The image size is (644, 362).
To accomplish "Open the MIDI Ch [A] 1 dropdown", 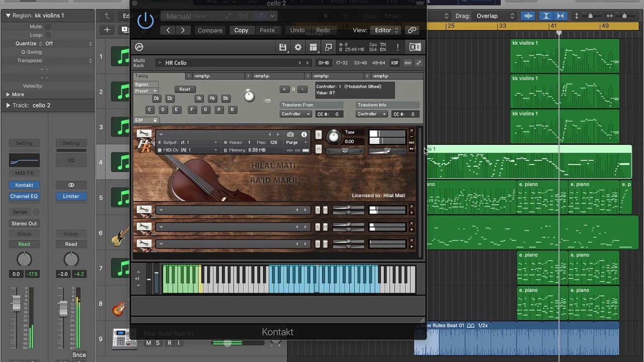I will (188, 150).
